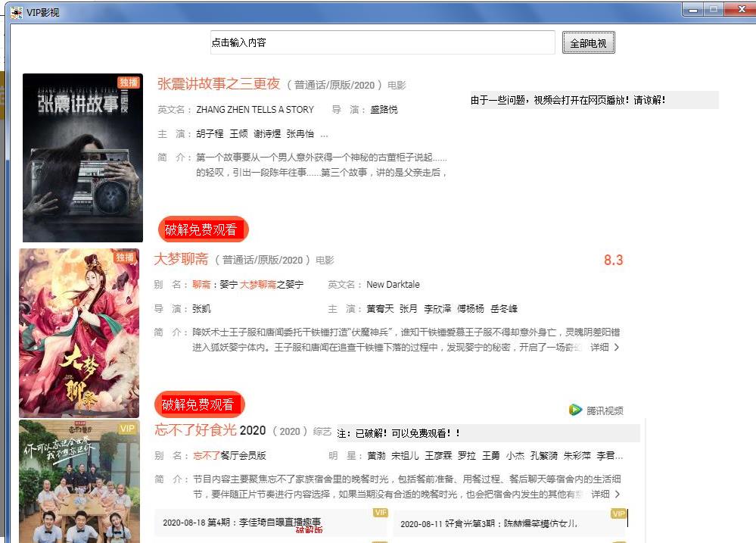Click star 黄渤 link
The image size is (756, 543).
[x=377, y=455]
